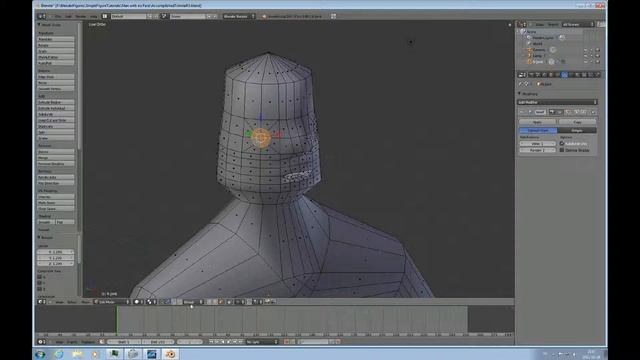Collapse the Mesh Tools panel header triangle
Image resolution: width=640 pixels, height=360 pixels.
(x=39, y=25)
